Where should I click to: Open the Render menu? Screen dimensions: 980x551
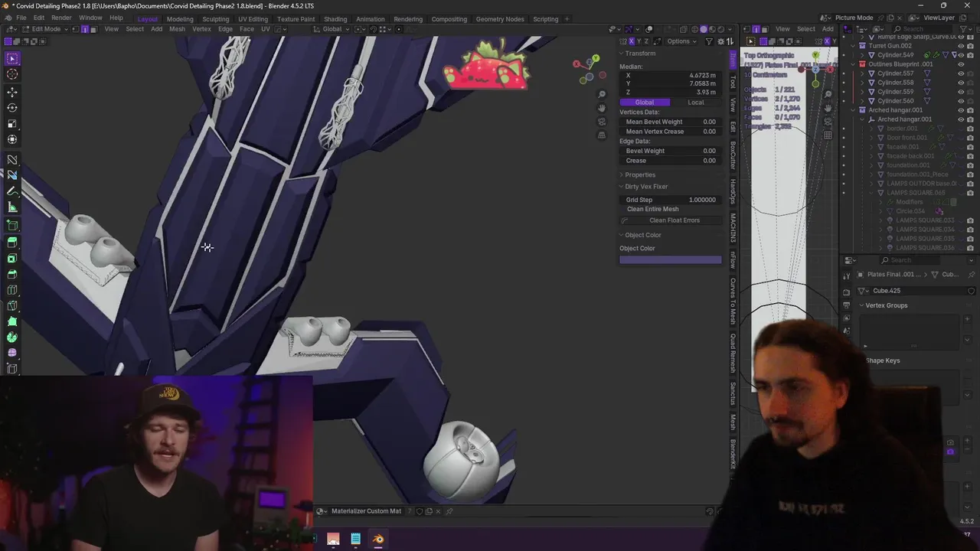(61, 18)
